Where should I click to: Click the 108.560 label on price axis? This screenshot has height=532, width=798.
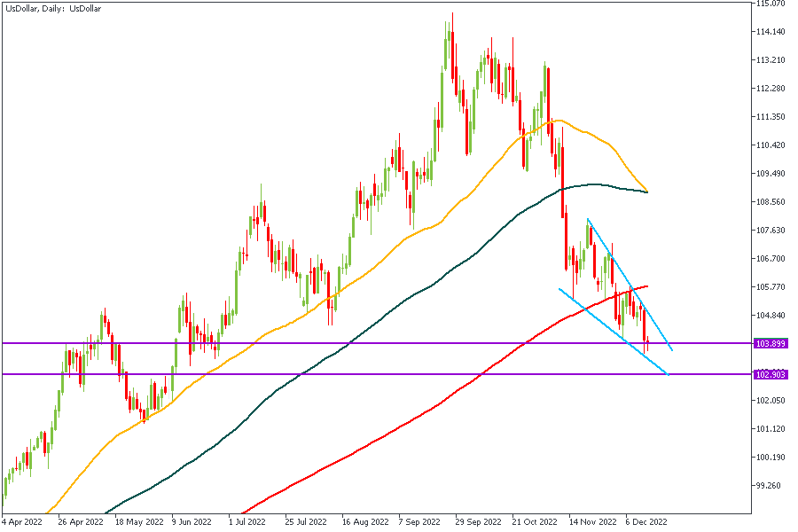(x=771, y=202)
